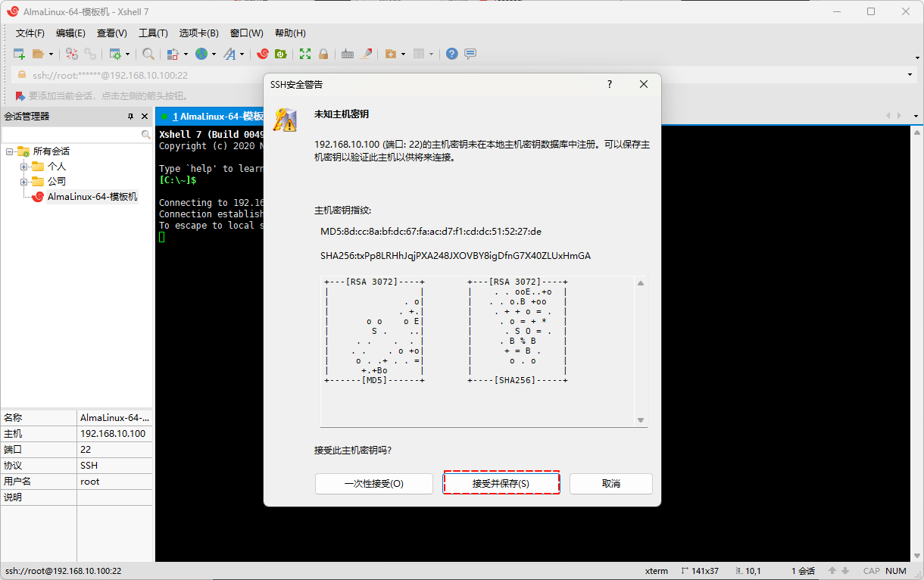Viewport: 924px width, 580px height.
Task: Select the Find (magnifier) toolbar icon
Action: point(148,54)
